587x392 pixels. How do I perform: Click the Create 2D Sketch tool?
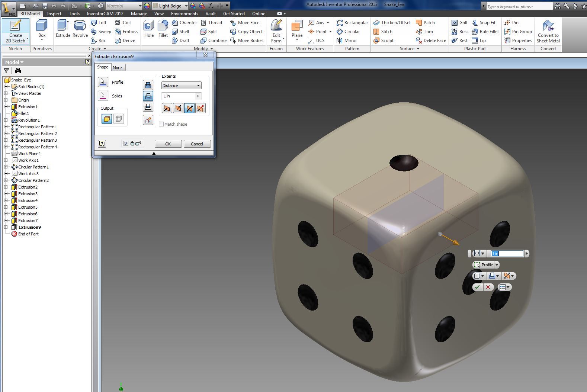coord(16,31)
